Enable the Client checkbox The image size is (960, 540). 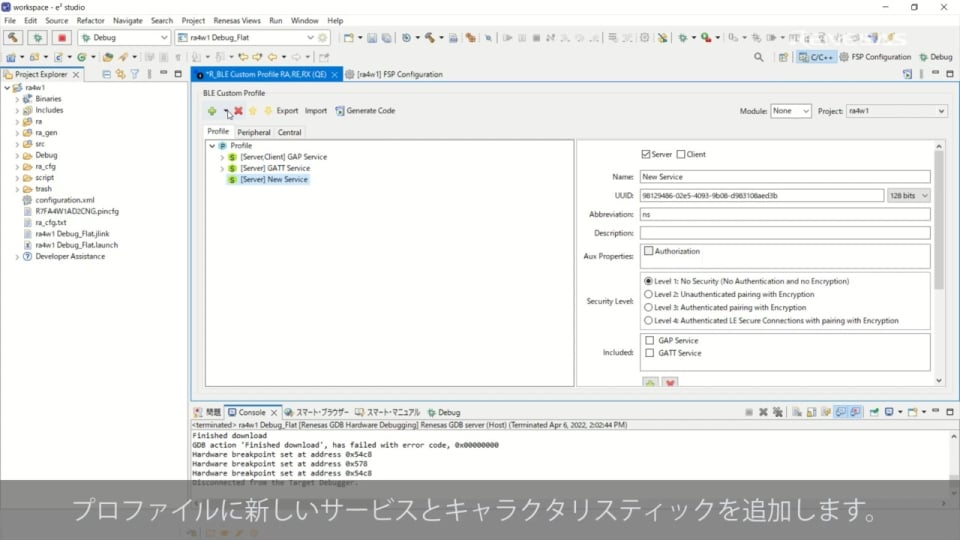click(681, 154)
